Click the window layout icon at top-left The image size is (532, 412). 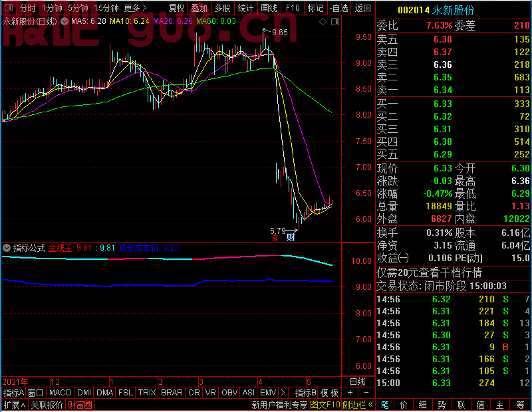9,7
